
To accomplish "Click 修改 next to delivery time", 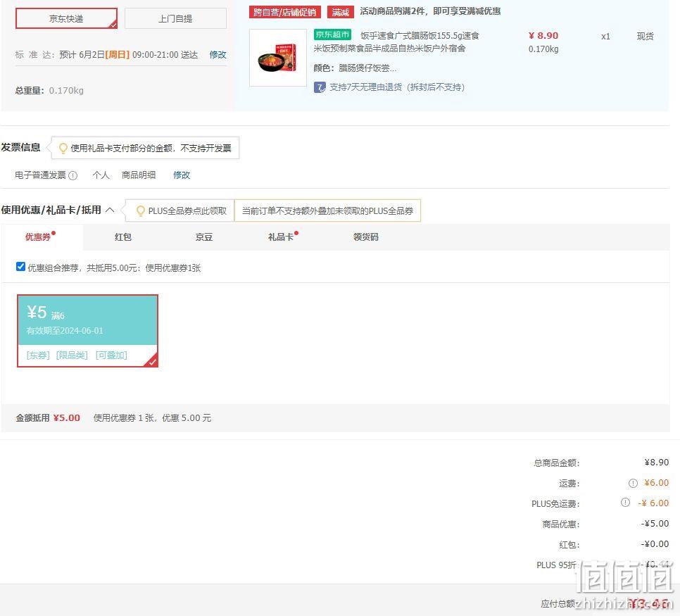I will [218, 55].
